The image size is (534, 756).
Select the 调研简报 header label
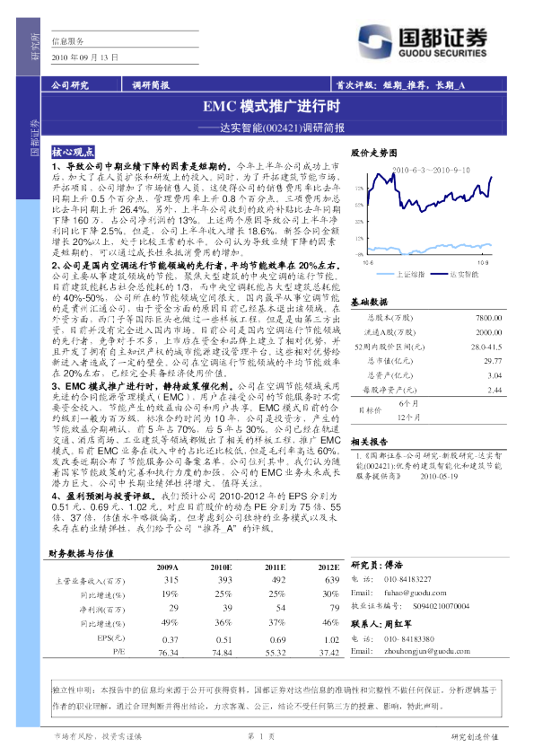click(x=151, y=85)
